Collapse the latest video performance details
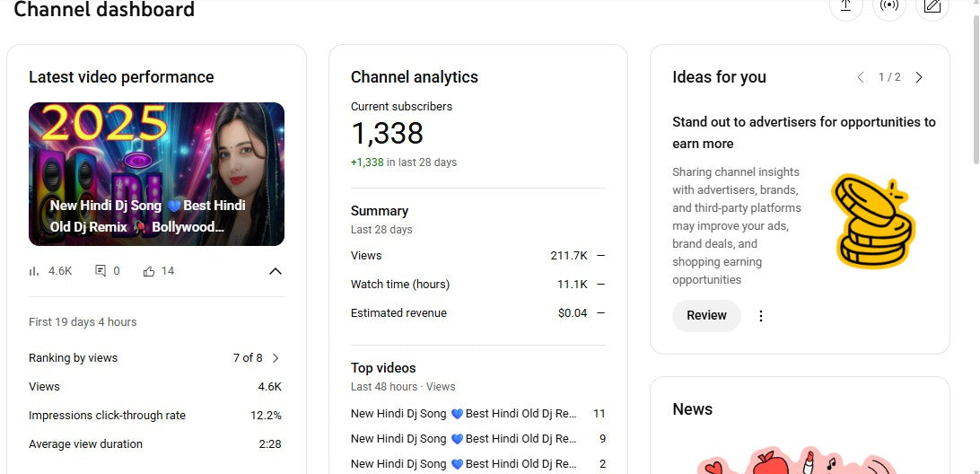 point(276,271)
